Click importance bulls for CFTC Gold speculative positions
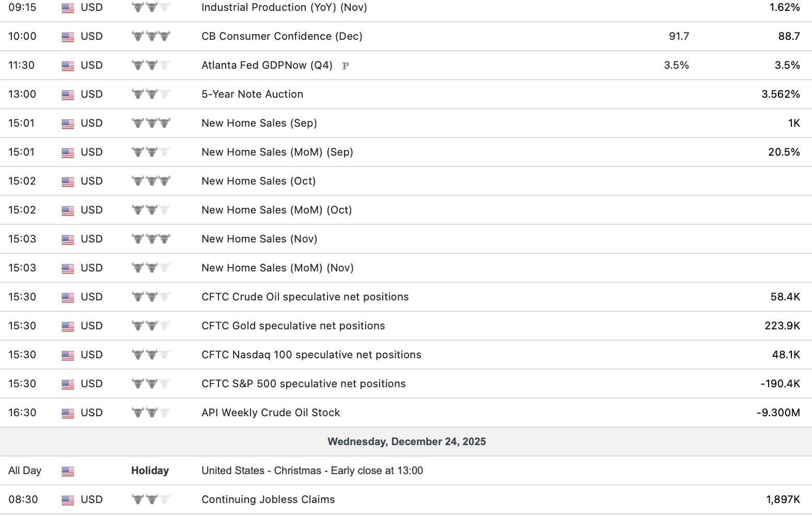Viewport: 812px width, 517px height. 151,326
